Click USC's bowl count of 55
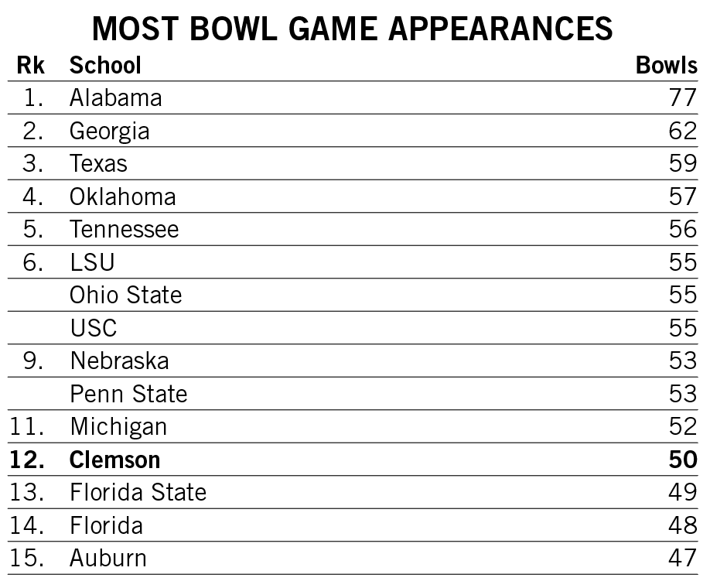This screenshot has height=588, width=710. [683, 328]
